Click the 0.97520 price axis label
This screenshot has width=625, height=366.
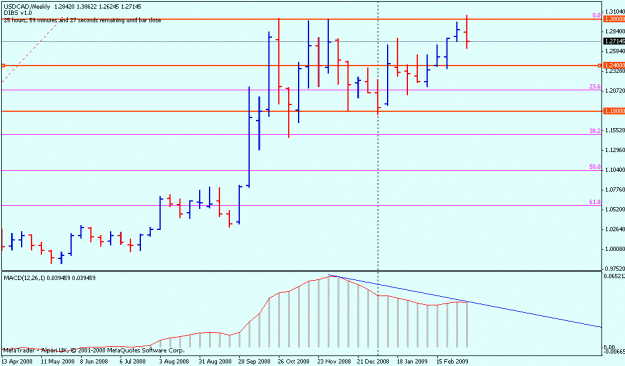pos(615,269)
